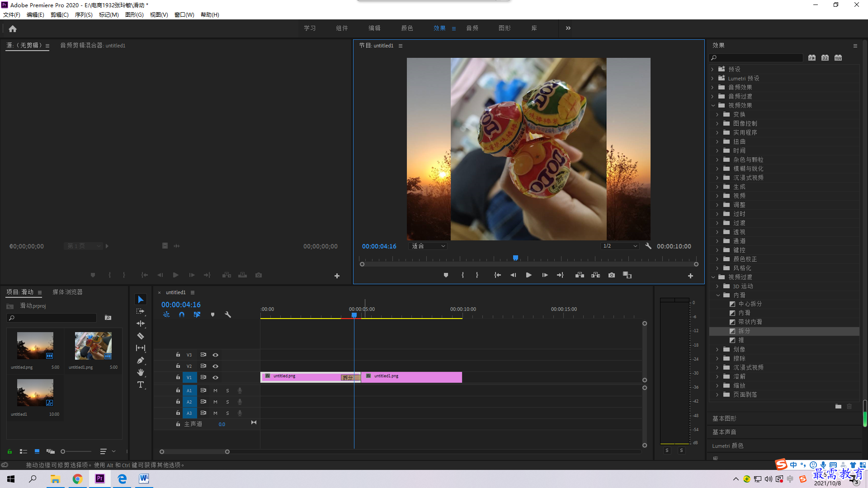Image resolution: width=868 pixels, height=488 pixels.
Task: Click the Effects panel search field
Action: click(x=756, y=58)
